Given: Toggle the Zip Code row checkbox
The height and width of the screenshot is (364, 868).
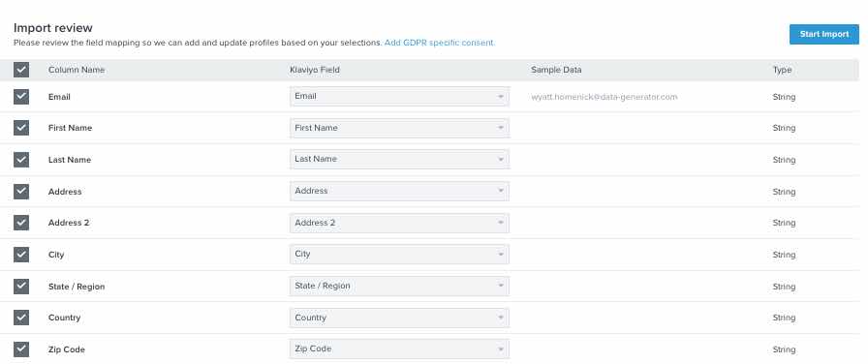Looking at the screenshot, I should click(x=21, y=349).
